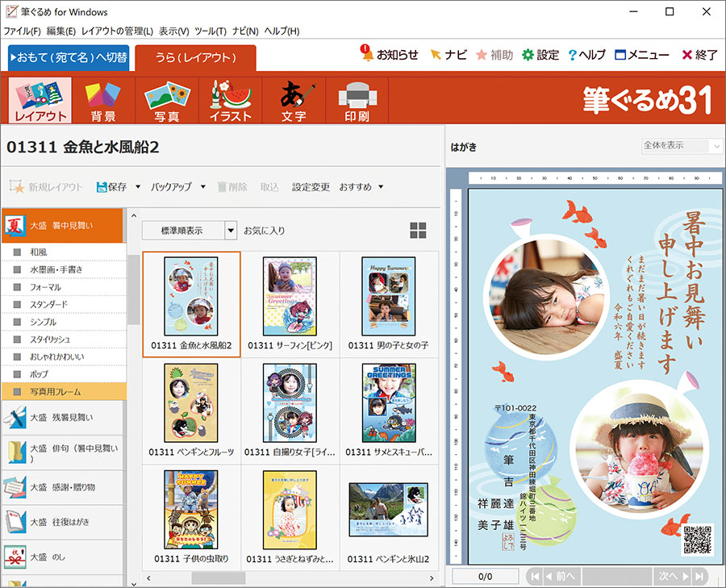Open the 文字 (Text) tool
This screenshot has width=726, height=588.
[293, 99]
